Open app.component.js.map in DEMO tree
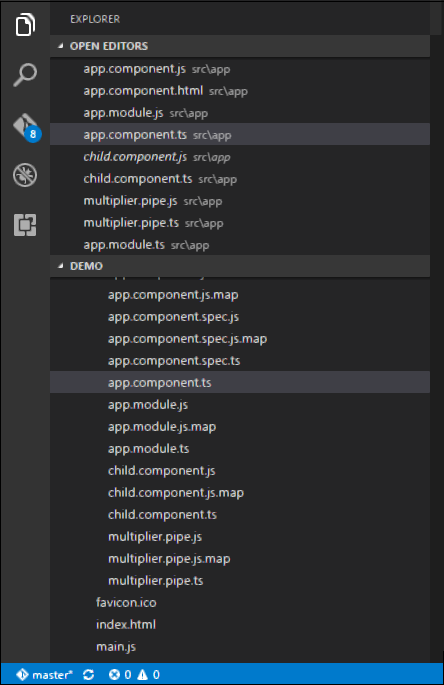The width and height of the screenshot is (444, 685). click(x=240, y=294)
